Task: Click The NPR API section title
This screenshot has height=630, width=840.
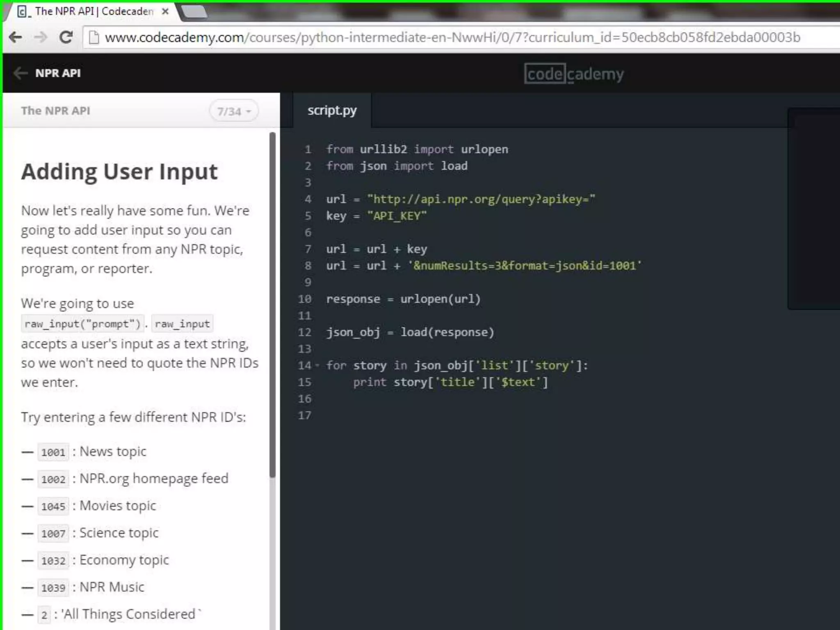Action: 55,111
